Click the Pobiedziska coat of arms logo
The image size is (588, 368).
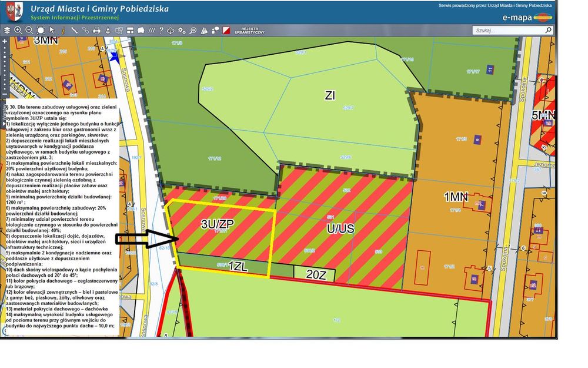click(x=14, y=11)
